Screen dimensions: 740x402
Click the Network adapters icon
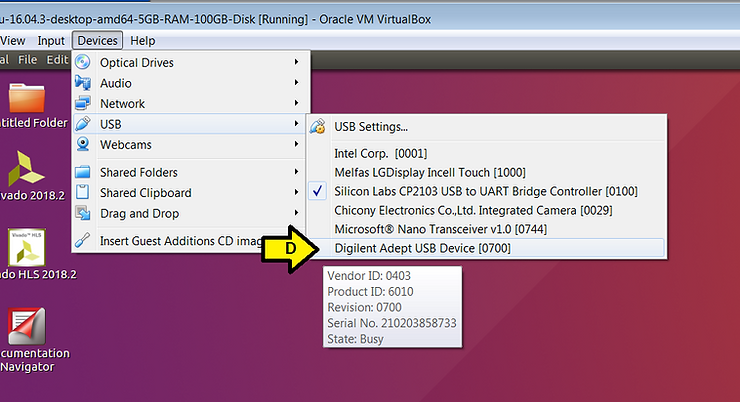(x=83, y=103)
